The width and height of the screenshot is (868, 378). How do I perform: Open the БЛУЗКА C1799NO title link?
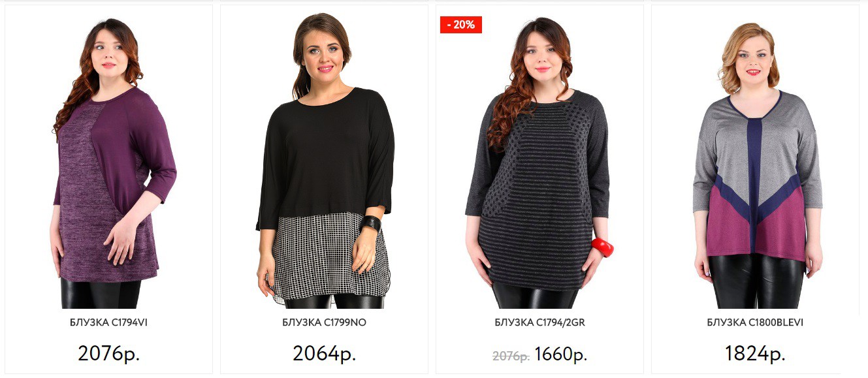click(x=325, y=323)
